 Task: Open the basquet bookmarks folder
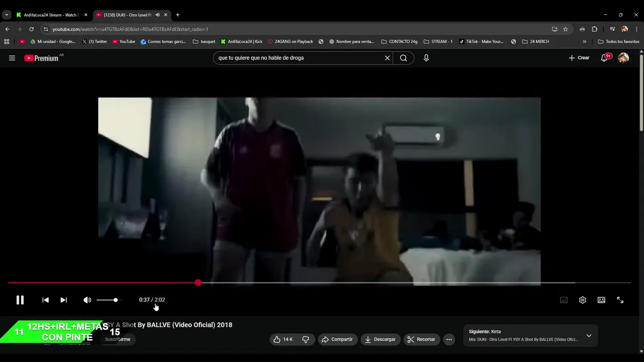(x=204, y=42)
